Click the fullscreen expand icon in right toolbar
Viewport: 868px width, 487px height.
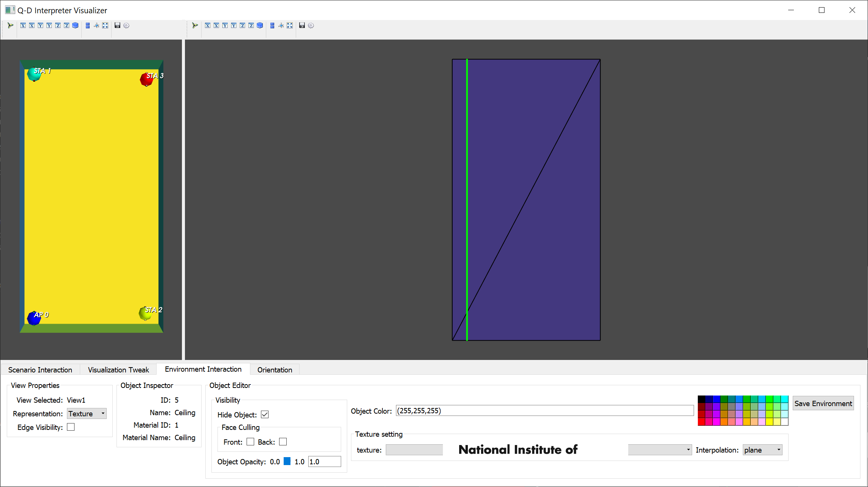point(290,25)
